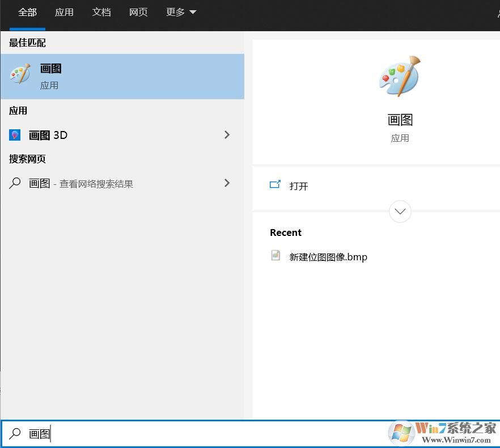Click the 打开 launch icon beside the Open option
The height and width of the screenshot is (448, 500).
276,184
